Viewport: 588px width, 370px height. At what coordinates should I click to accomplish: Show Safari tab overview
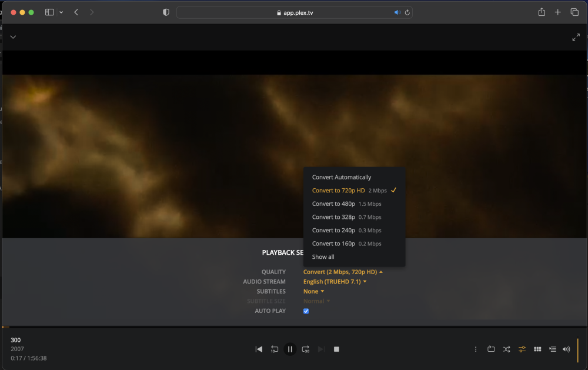(x=574, y=12)
